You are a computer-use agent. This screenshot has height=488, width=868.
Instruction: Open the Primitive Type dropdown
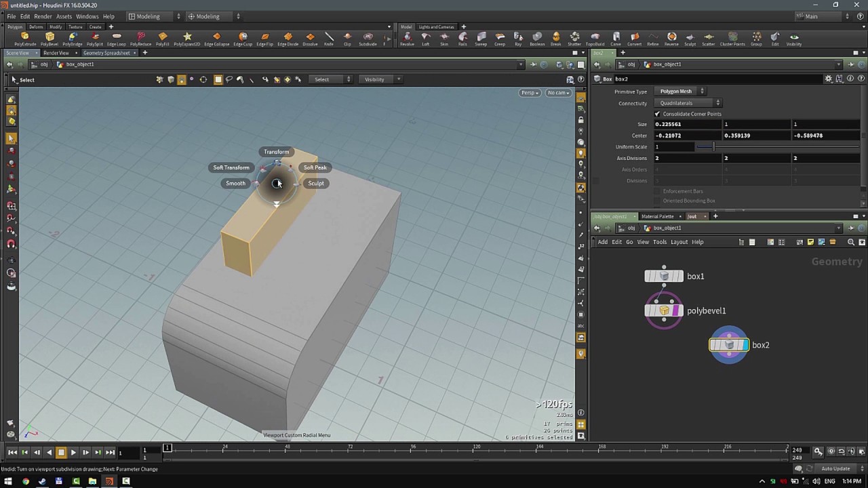pyautogui.click(x=682, y=91)
